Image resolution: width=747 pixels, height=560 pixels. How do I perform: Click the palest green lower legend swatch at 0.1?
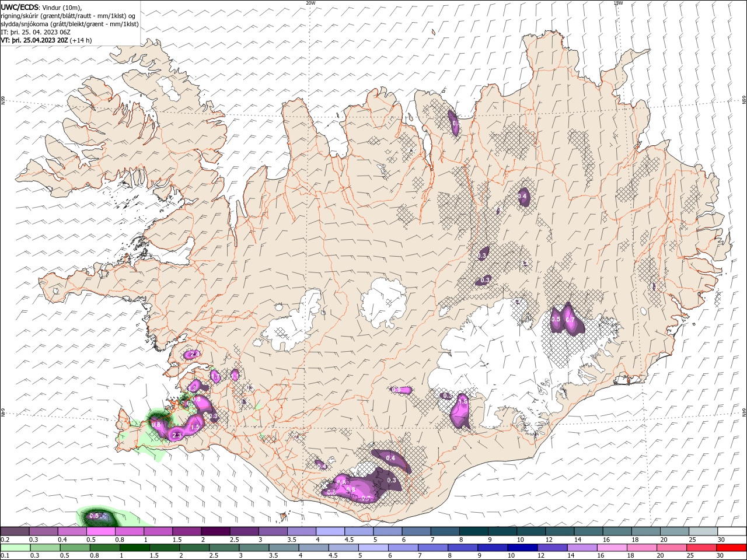[15, 548]
